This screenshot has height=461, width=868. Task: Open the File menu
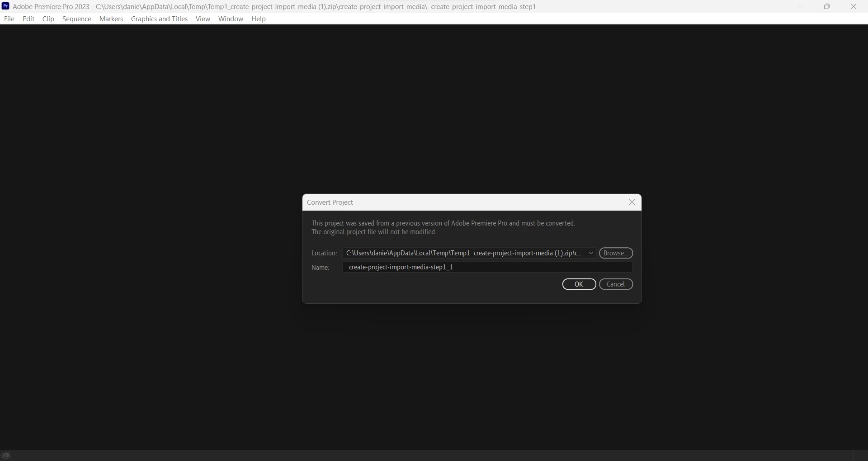tap(9, 19)
